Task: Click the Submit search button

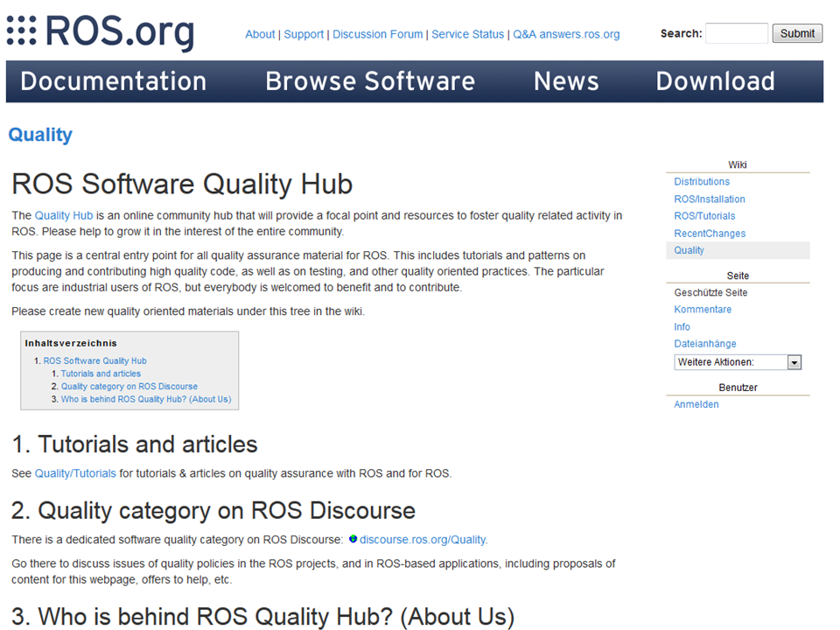Action: (797, 33)
